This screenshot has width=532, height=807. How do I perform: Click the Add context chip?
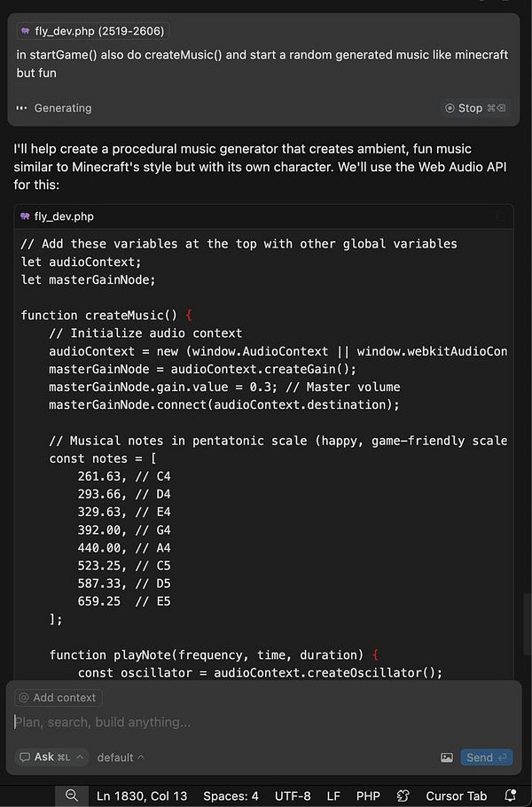pyautogui.click(x=57, y=698)
